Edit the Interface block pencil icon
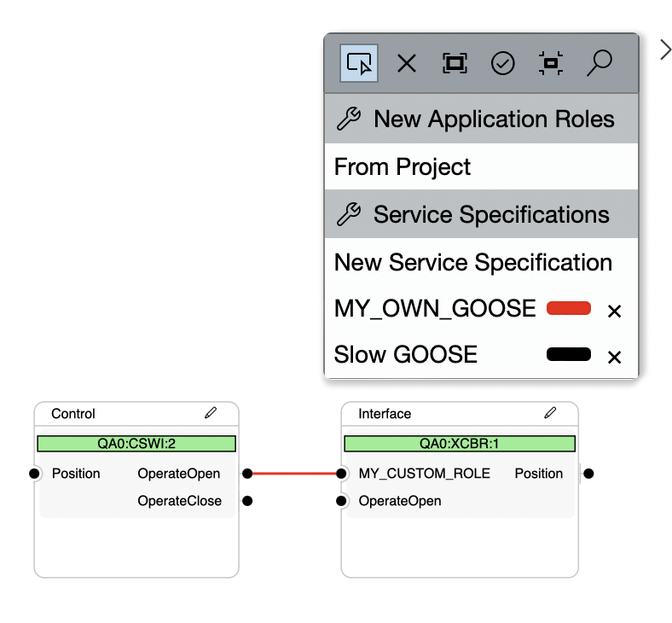The image size is (672, 623). coord(550,413)
